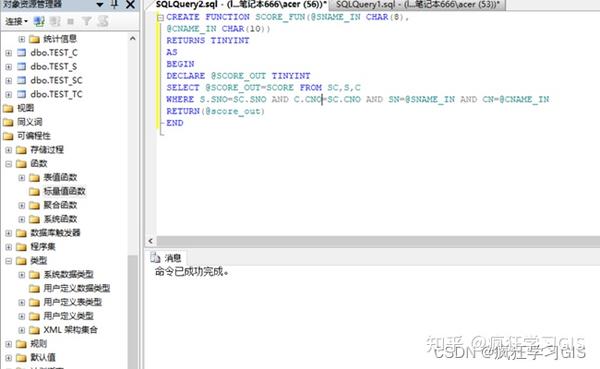Screen dimensions: 600x369
Task: Click the 默认值 folder icon
Action: (x=21, y=358)
